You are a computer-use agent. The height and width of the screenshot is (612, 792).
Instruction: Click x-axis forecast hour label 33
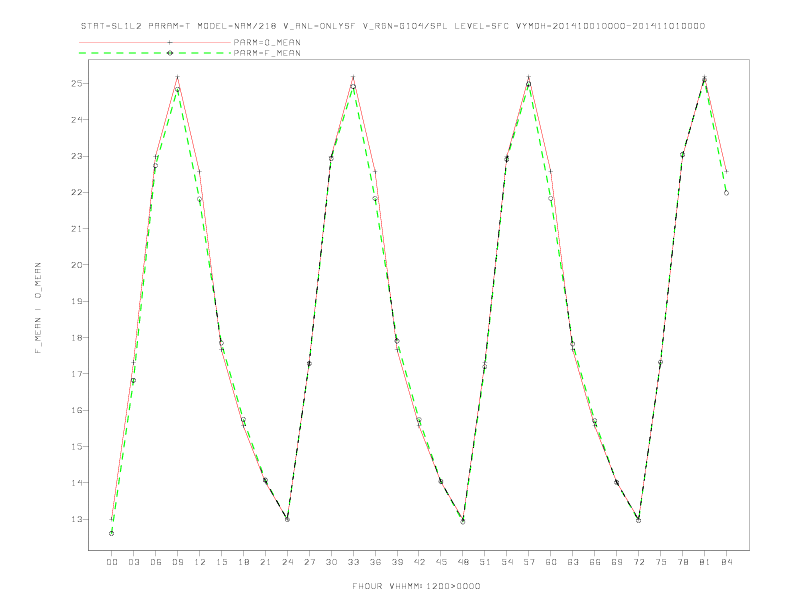point(353,562)
